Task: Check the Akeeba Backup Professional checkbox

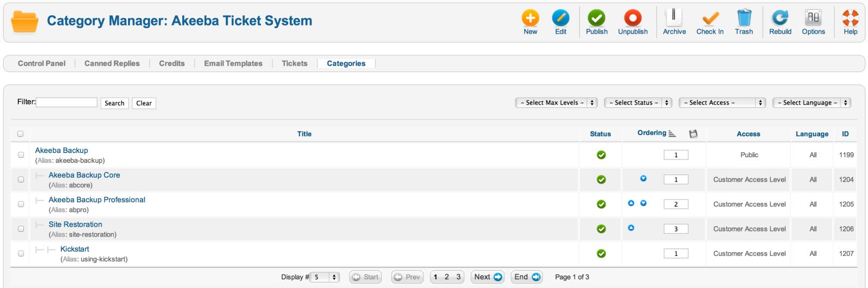Action: point(21,204)
